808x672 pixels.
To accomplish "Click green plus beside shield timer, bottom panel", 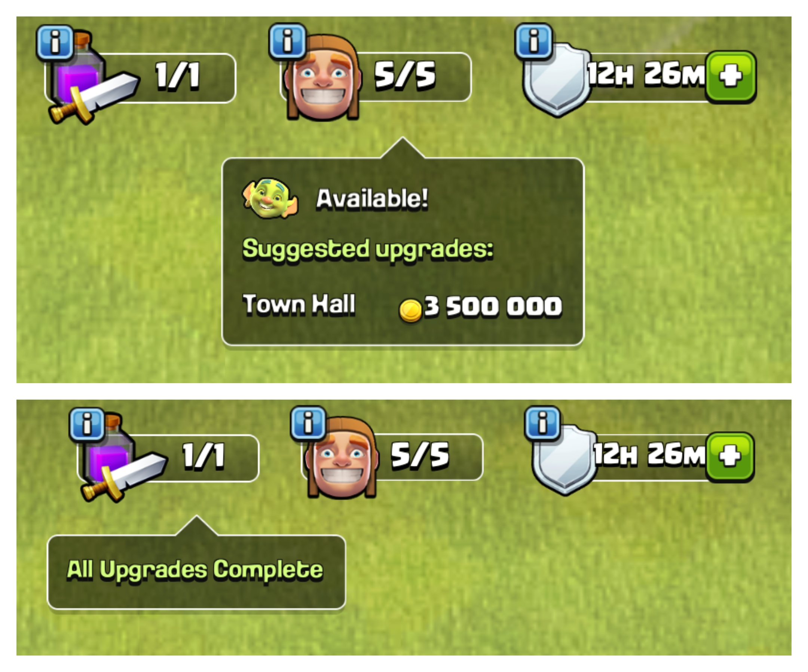I will click(x=730, y=456).
